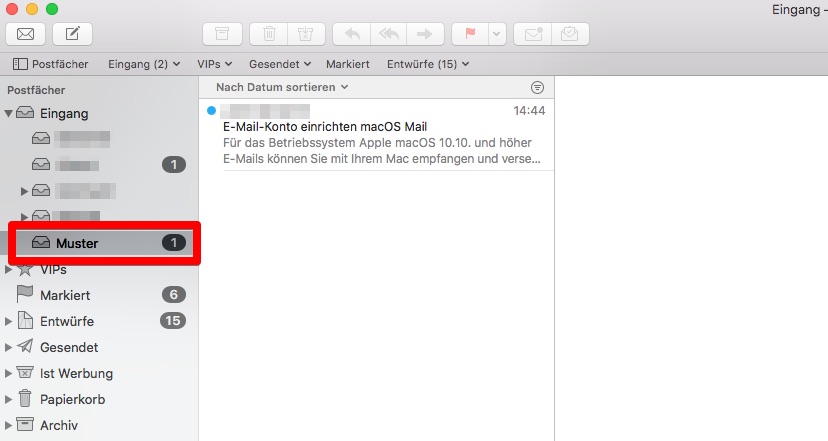Toggle the message filter icon
828x441 pixels.
click(x=538, y=87)
